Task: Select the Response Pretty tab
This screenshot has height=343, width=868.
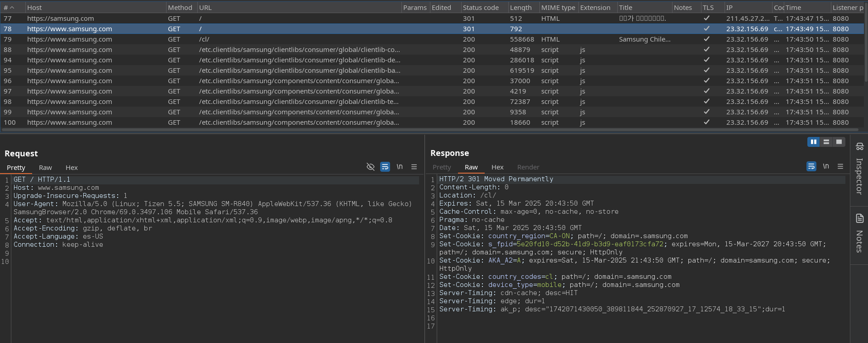Action: click(442, 167)
